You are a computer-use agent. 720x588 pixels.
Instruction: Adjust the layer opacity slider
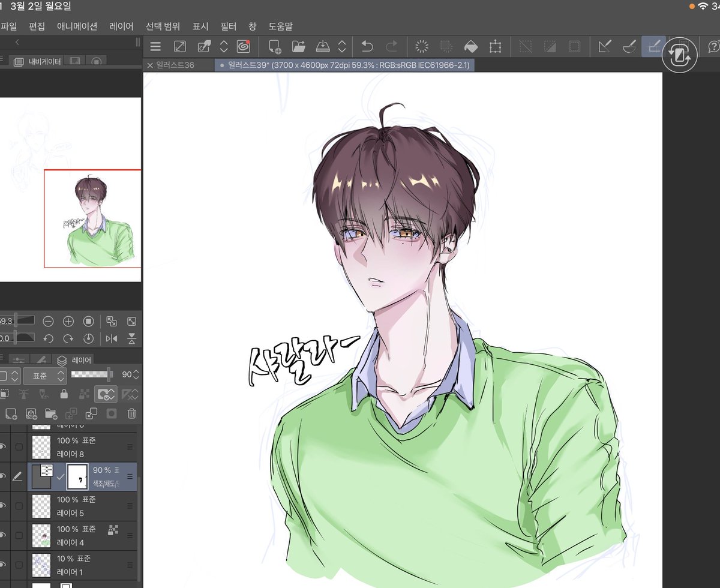92,374
